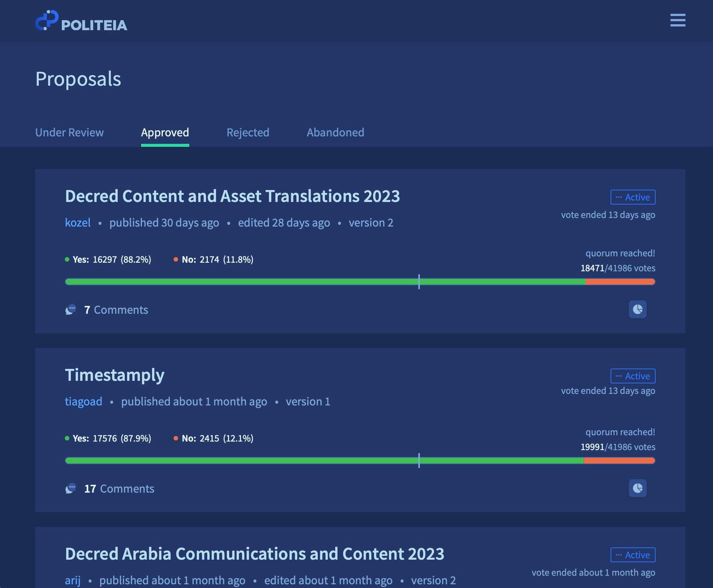Click Active status tag on Decred Content Translations
The image size is (713, 588).
click(633, 197)
